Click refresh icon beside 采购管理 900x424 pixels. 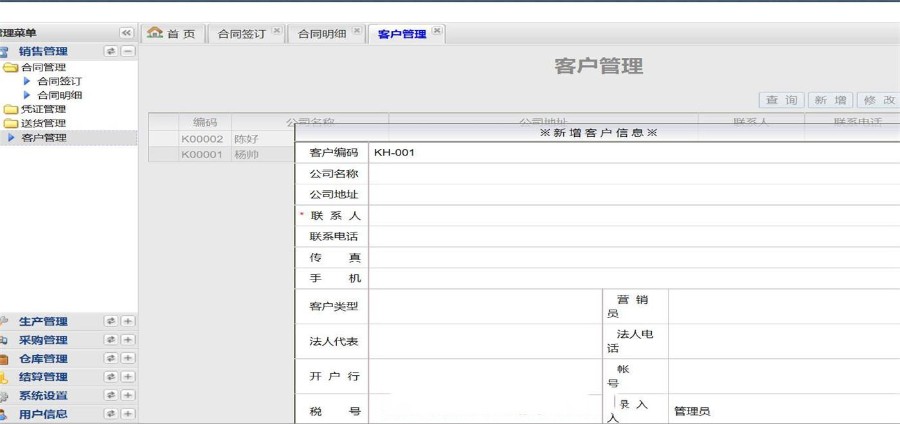pos(111,340)
